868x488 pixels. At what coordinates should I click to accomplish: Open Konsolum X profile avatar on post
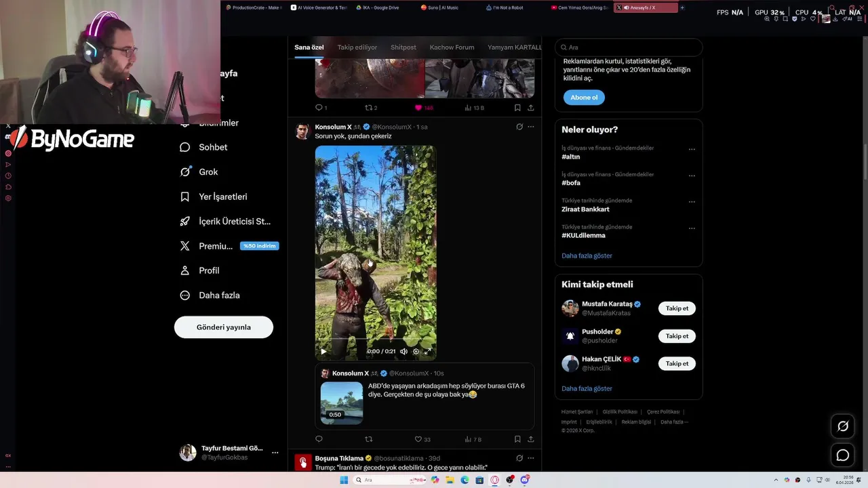(303, 131)
